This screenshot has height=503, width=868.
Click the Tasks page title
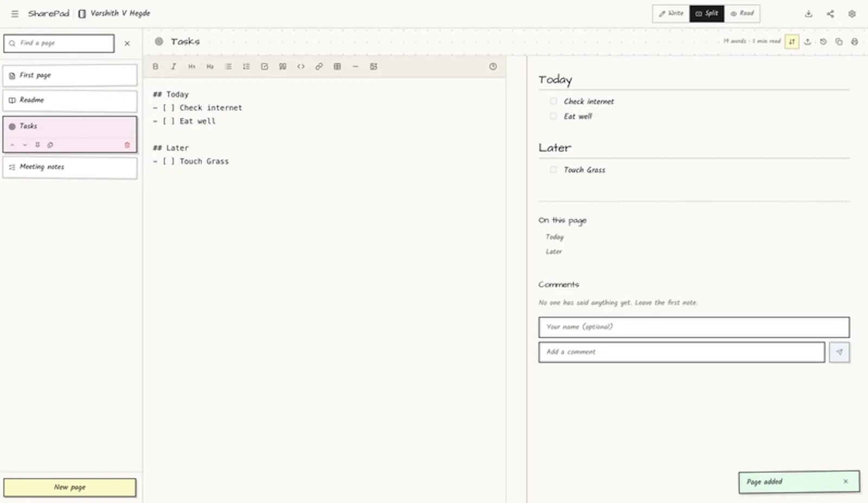click(x=185, y=41)
